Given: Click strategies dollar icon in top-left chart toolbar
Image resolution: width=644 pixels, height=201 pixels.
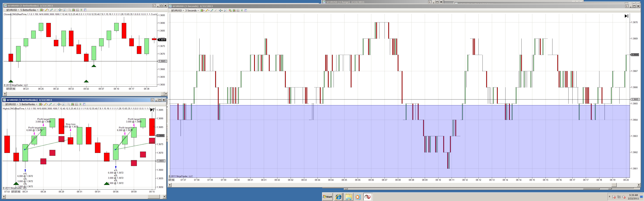Looking at the screenshot, I should [x=82, y=10].
